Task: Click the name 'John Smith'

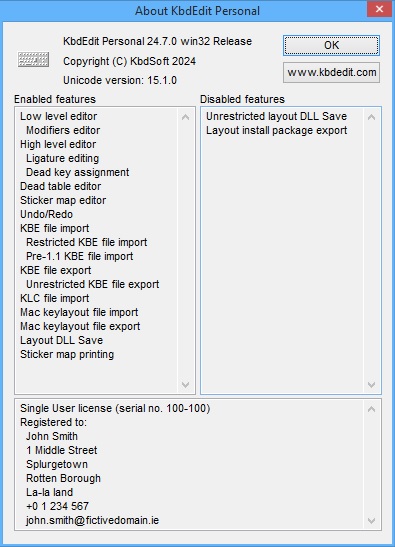Action: [x=52, y=436]
